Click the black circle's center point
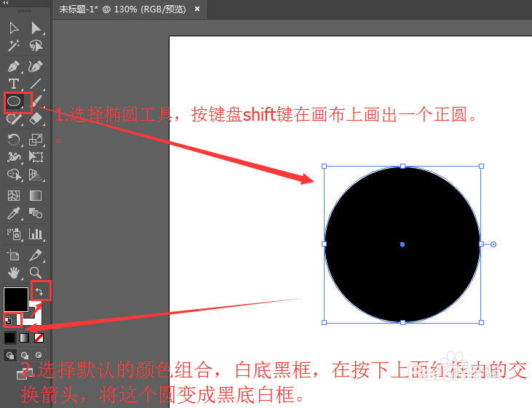 pyautogui.click(x=402, y=244)
